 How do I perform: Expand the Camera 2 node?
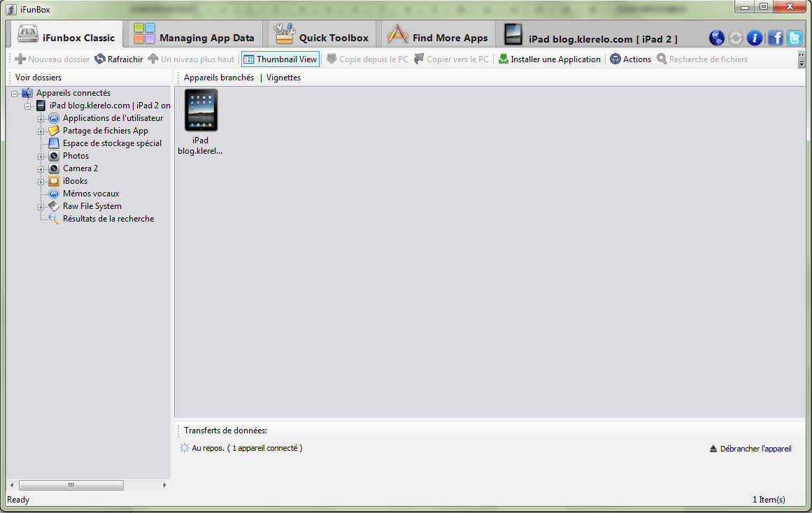41,168
